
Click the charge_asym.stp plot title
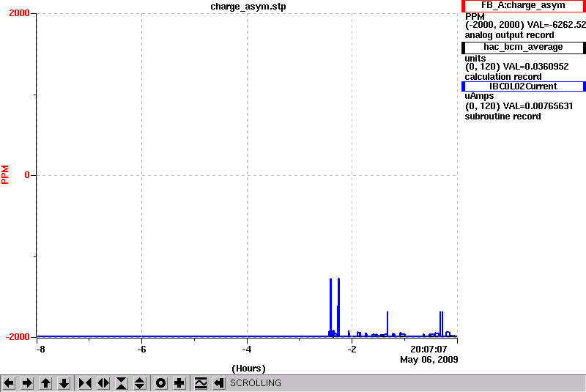248,7
